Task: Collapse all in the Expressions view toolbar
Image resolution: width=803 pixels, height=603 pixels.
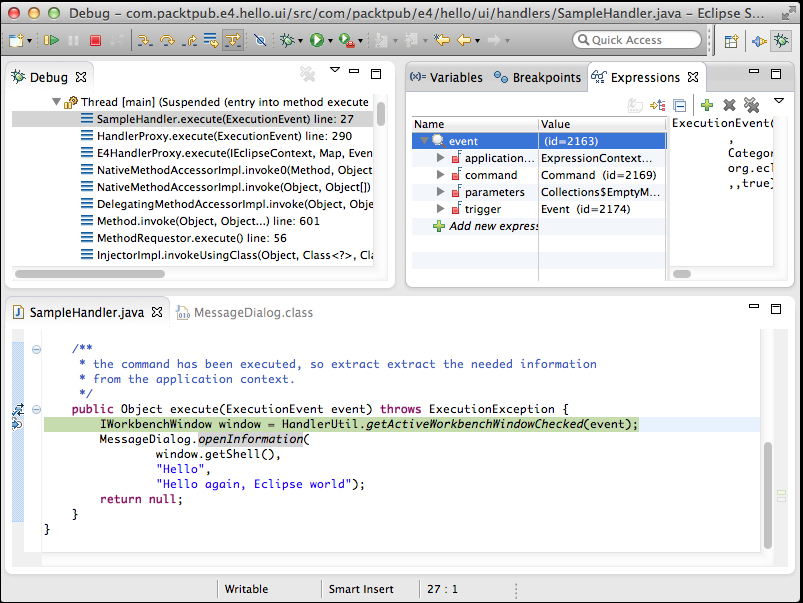Action: coord(680,105)
